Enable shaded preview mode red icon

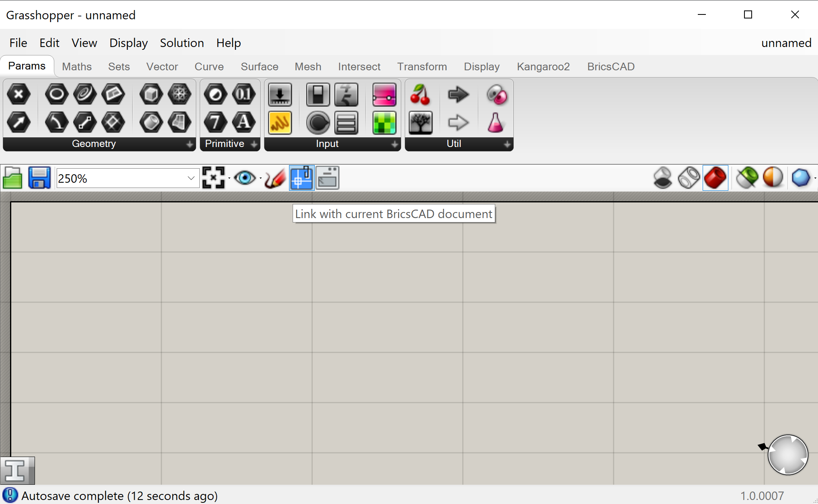(x=715, y=178)
